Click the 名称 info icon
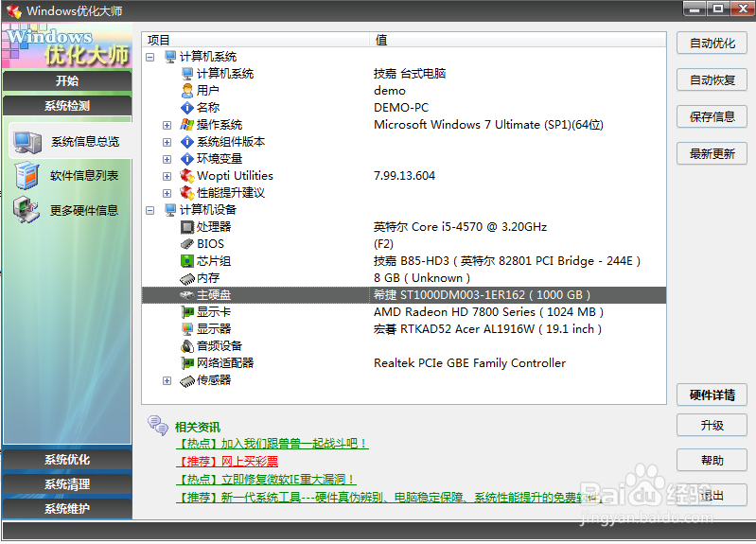Viewport: 756px width, 544px height. 187,108
